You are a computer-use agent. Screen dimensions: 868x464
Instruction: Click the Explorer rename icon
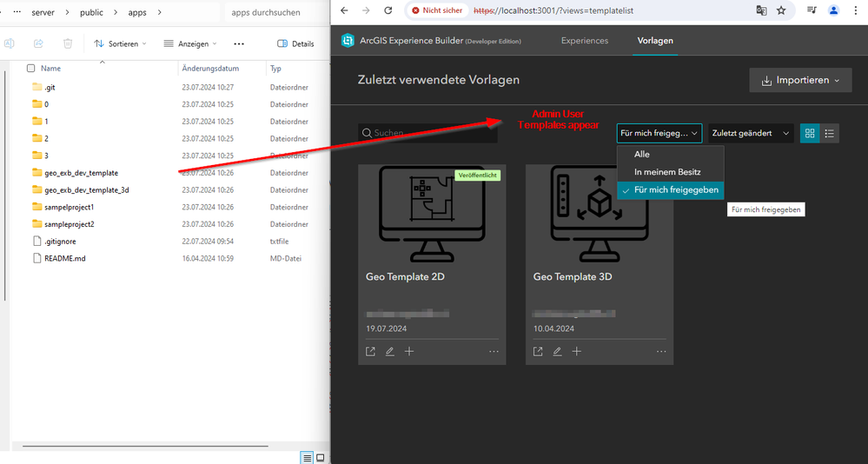tap(10, 43)
